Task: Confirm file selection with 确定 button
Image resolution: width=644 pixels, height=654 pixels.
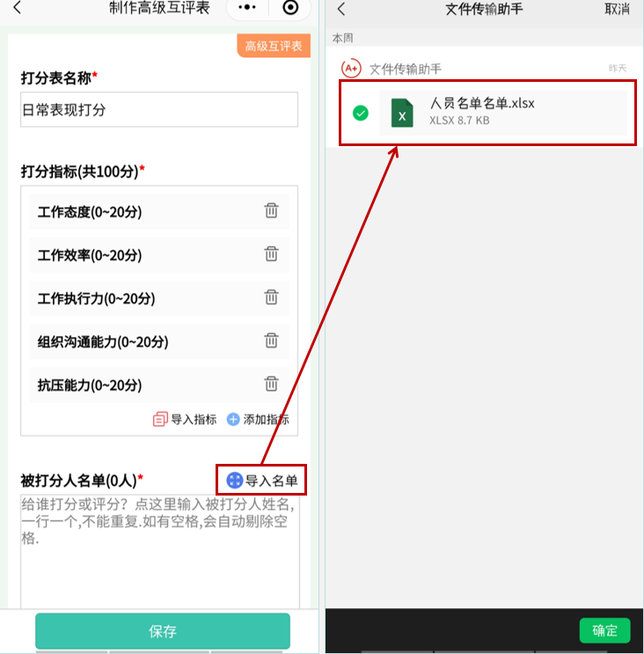Action: tap(604, 630)
